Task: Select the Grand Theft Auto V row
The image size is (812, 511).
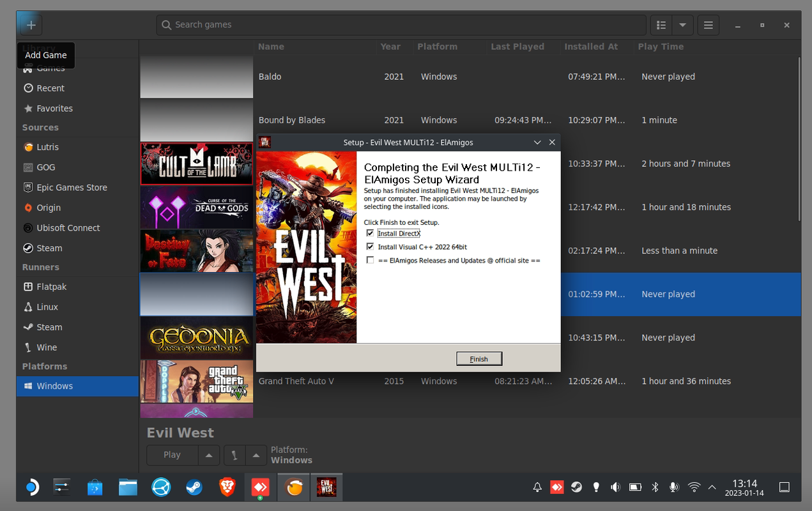Action: 470,381
